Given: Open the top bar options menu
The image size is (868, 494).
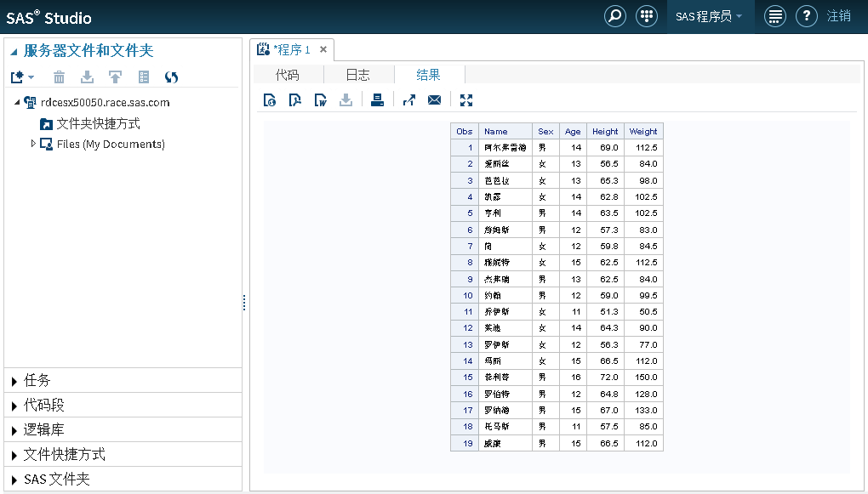Looking at the screenshot, I should point(774,16).
